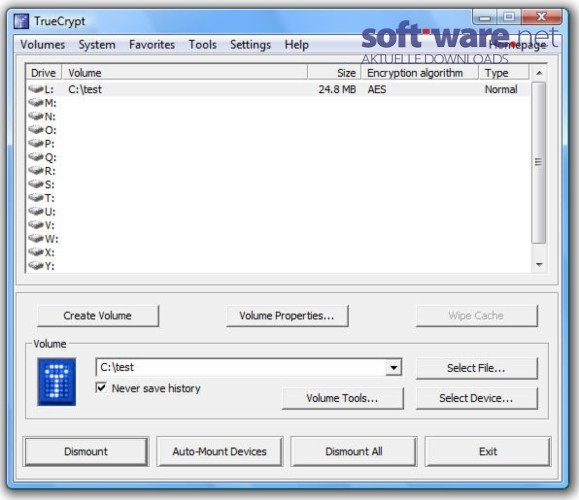Click the drive icon for U:

pos(36,211)
